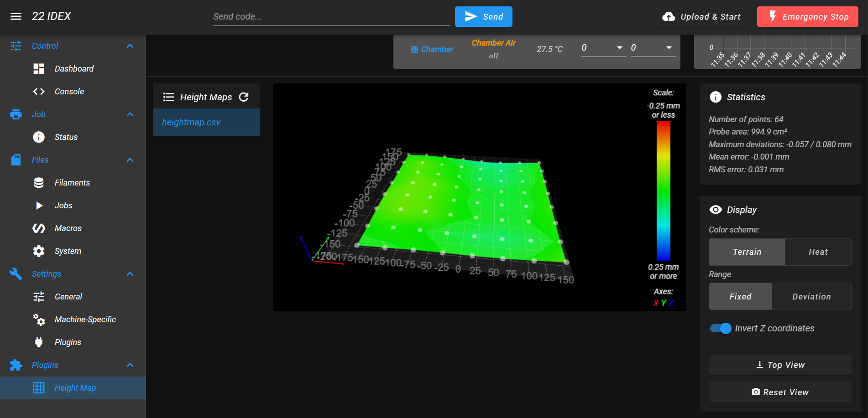This screenshot has width=868, height=418.
Task: Open the hamburger navigation menu
Action: 16,16
